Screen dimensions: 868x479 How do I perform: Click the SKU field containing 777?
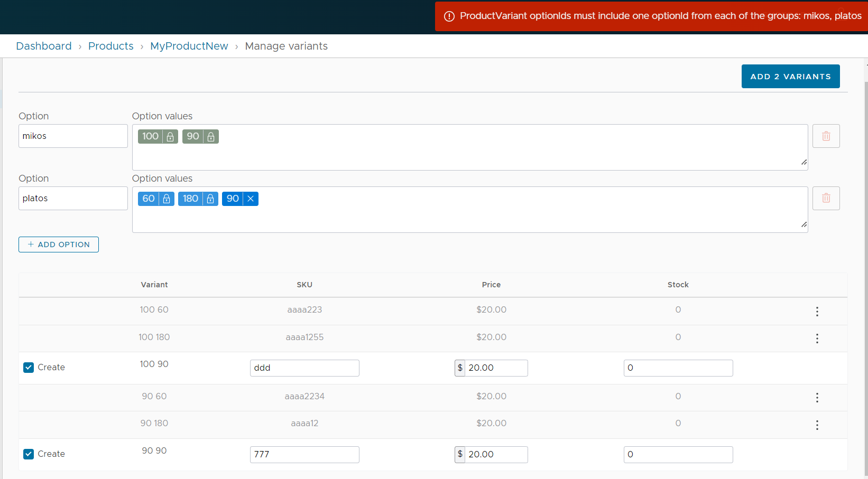304,454
